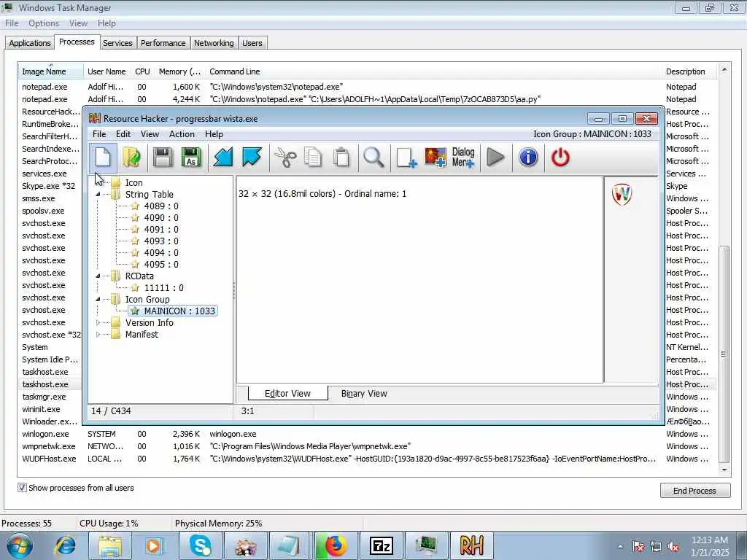Click the Add image resource icon
This screenshot has width=747, height=560.
tap(436, 157)
